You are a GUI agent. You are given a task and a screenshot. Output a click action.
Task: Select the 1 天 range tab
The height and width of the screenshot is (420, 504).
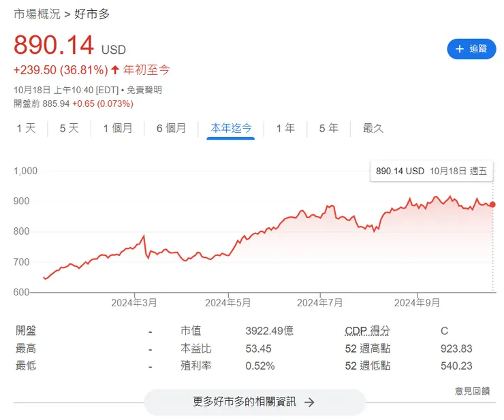click(26, 128)
